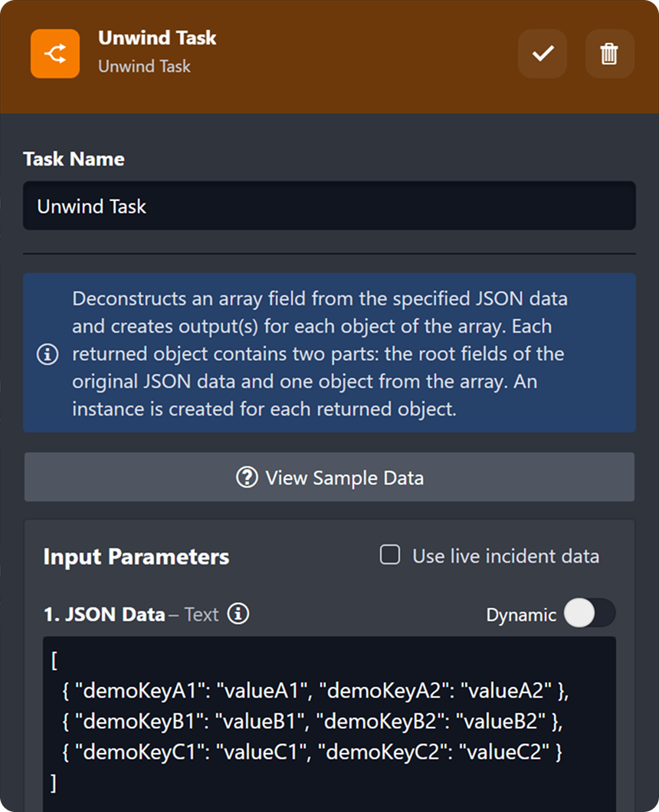Image resolution: width=659 pixels, height=812 pixels.
Task: Turn on the Dynamic toggle switch
Action: click(x=589, y=613)
